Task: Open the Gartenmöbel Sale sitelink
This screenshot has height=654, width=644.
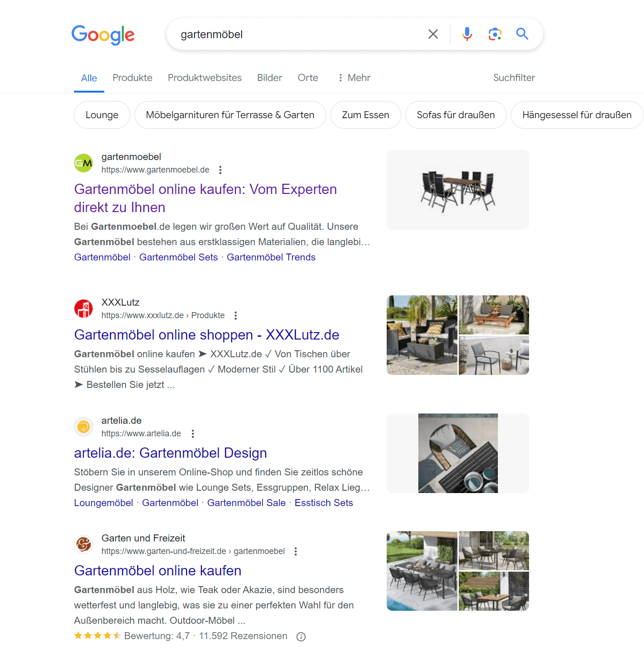Action: tap(246, 503)
